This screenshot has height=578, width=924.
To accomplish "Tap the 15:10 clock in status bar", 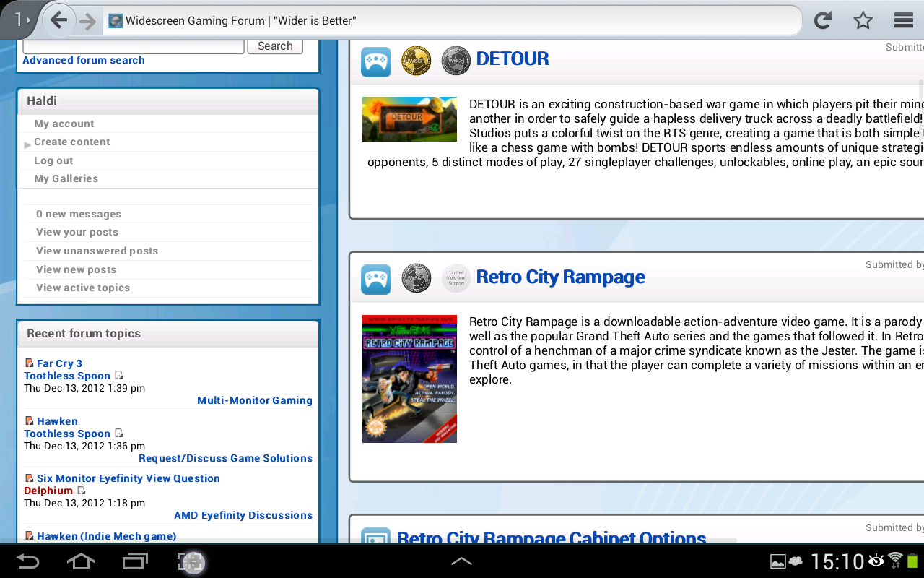I will [x=837, y=561].
